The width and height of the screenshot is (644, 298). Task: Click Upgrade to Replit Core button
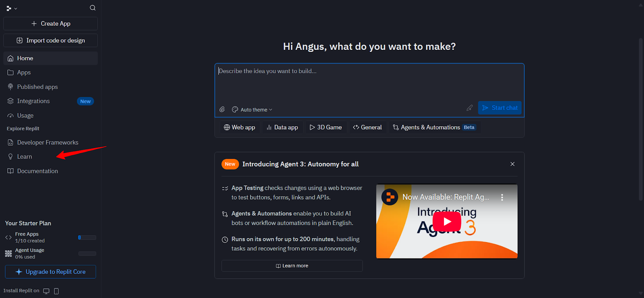click(51, 272)
